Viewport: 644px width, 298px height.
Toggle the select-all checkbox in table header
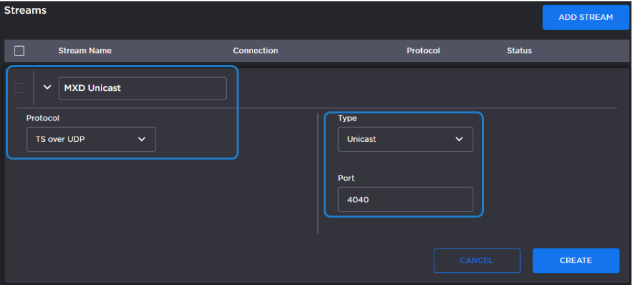coord(19,51)
